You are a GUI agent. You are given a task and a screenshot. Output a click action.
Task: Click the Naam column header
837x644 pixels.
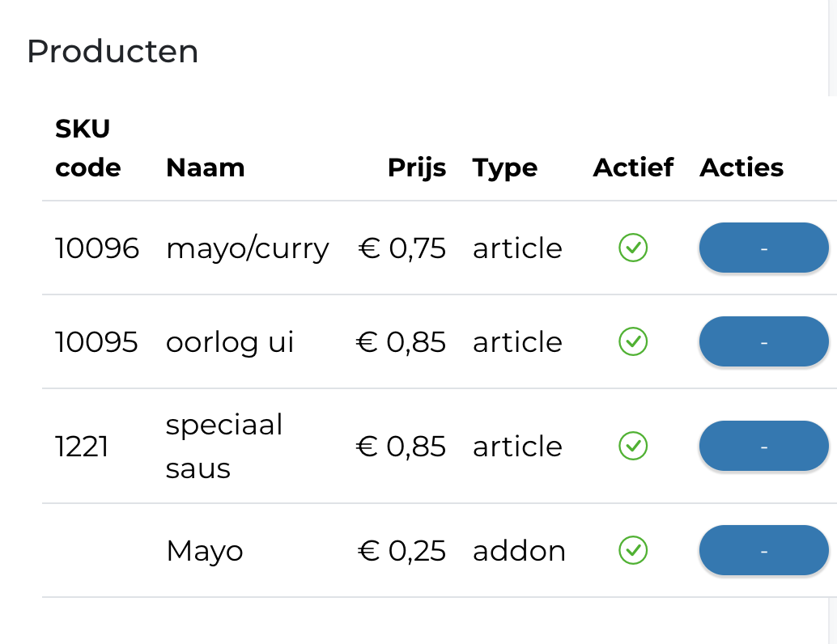205,167
